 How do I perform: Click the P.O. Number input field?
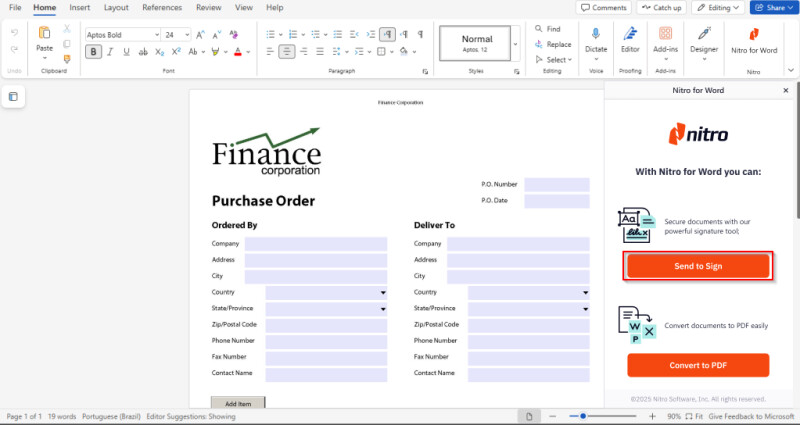pos(556,184)
